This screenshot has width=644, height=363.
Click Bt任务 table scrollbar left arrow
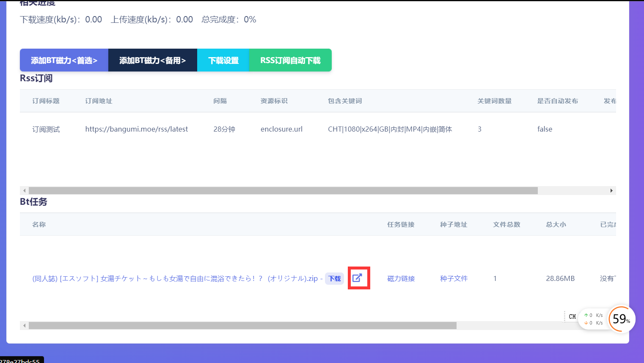click(24, 326)
